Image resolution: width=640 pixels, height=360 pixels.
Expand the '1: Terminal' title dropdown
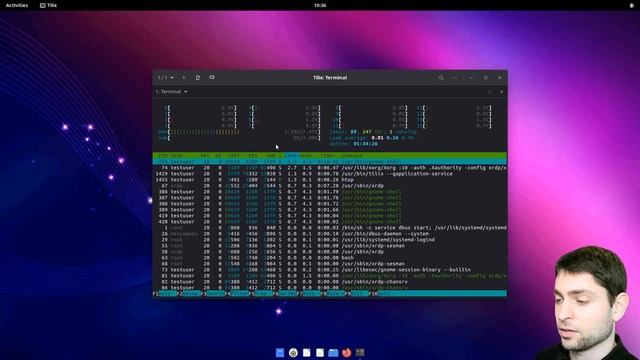171,92
